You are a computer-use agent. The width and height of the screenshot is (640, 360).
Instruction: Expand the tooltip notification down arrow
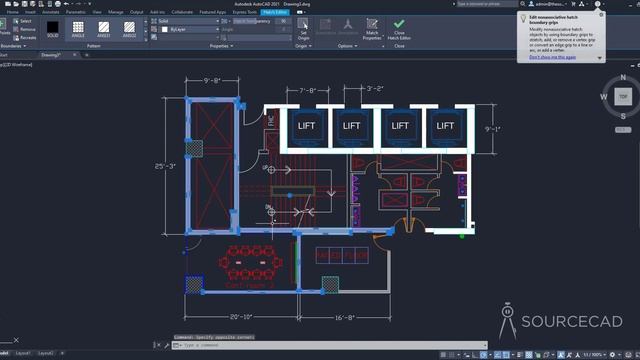coord(600,58)
